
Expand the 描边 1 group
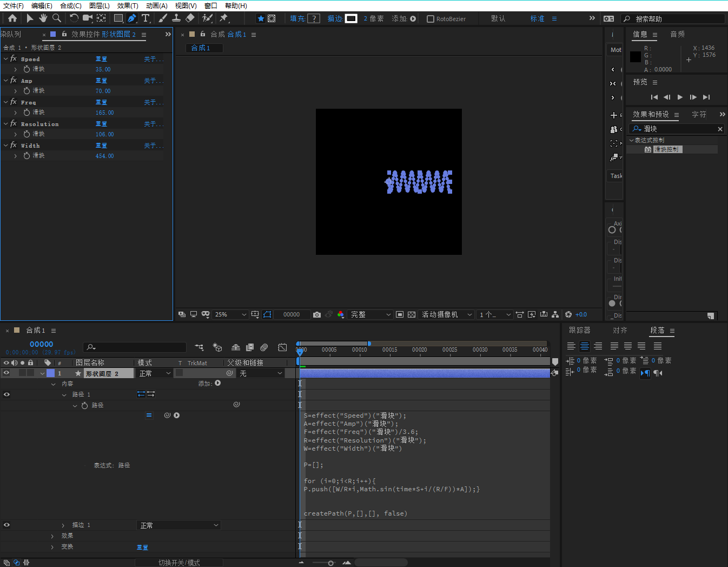click(63, 525)
